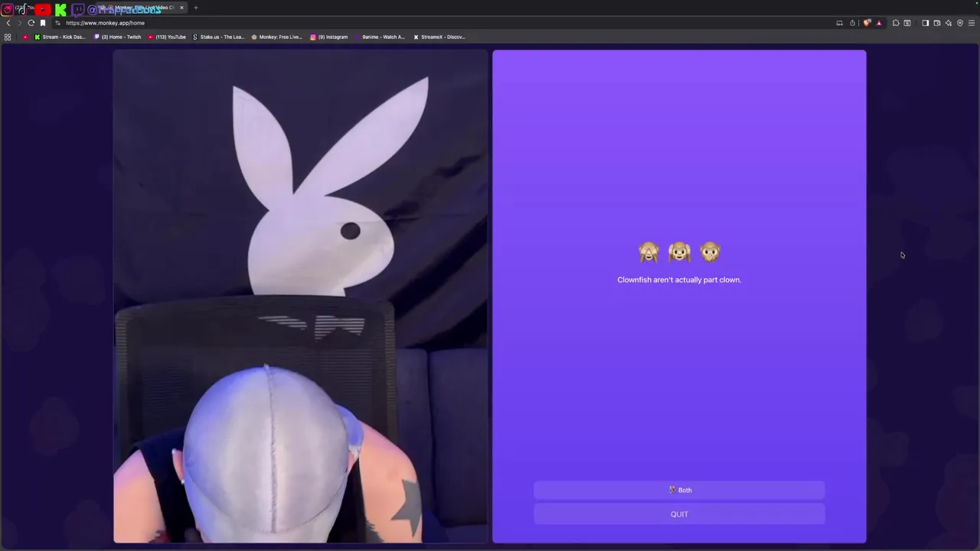Click the share icon in the address bar
The width and height of the screenshot is (980, 551).
tap(852, 23)
